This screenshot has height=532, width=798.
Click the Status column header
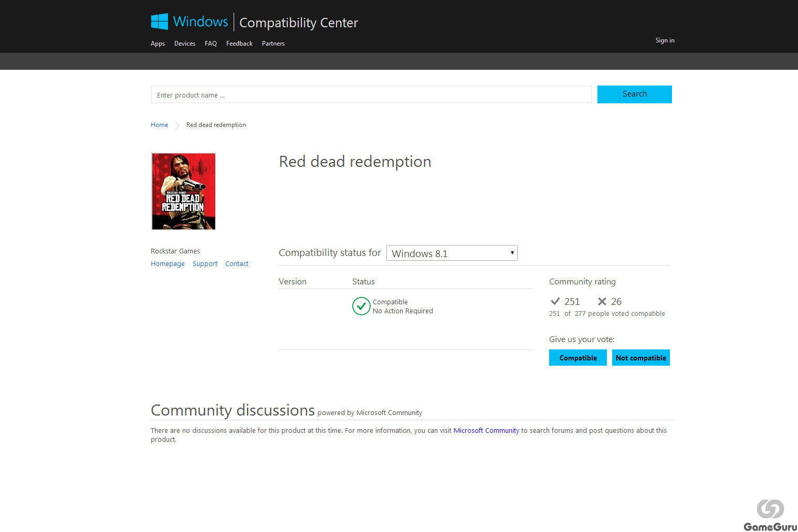coord(363,282)
